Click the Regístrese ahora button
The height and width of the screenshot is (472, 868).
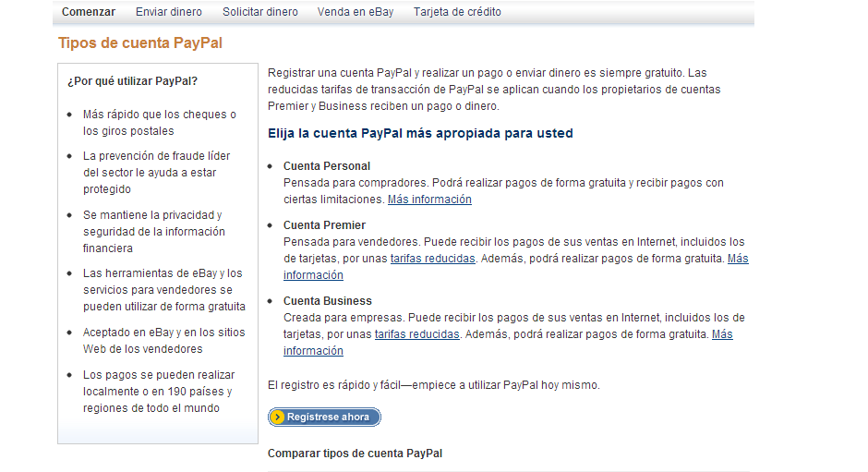pyautogui.click(x=324, y=418)
